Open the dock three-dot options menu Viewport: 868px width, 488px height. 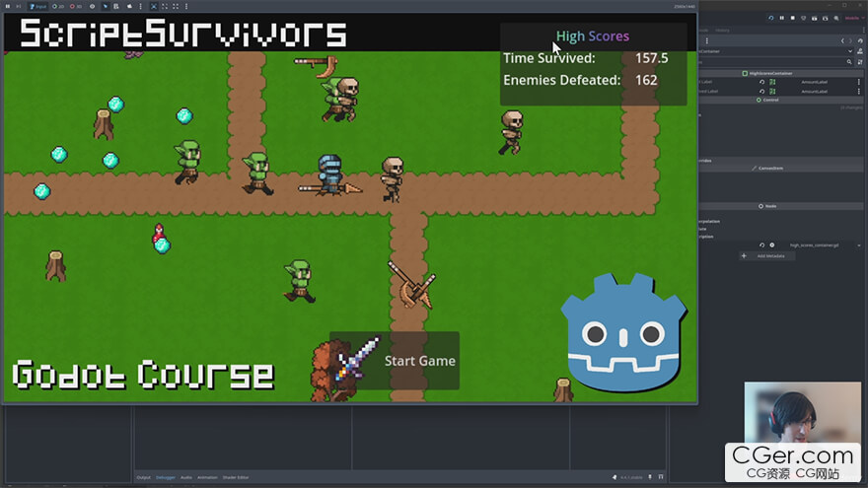[864, 30]
